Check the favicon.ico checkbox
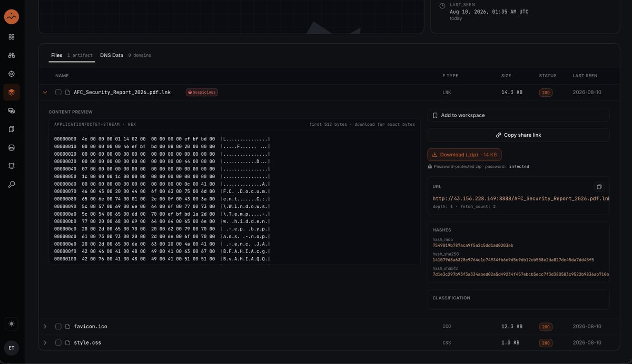This screenshot has width=632, height=364. click(x=58, y=327)
